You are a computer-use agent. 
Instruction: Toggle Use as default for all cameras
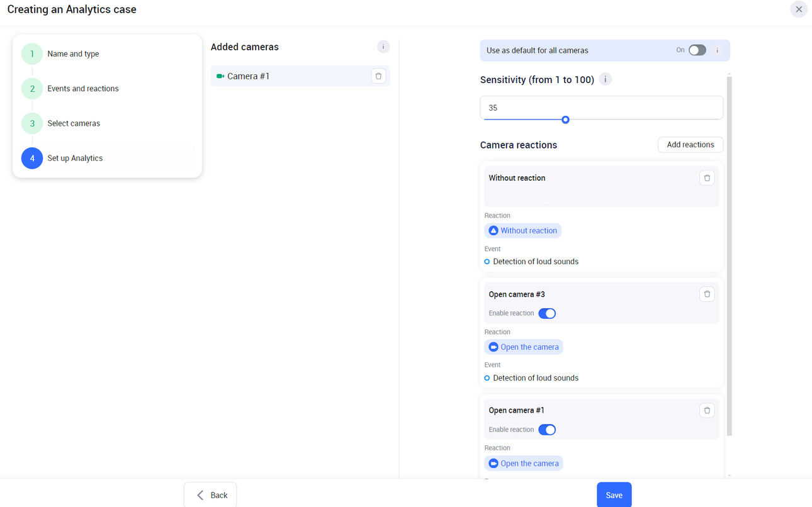click(x=697, y=50)
